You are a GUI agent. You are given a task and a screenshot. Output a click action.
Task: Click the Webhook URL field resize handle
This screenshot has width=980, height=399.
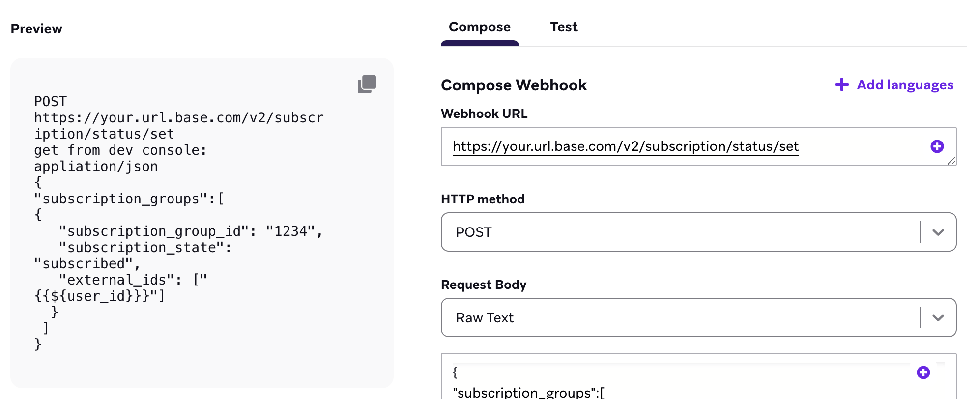coord(951,161)
